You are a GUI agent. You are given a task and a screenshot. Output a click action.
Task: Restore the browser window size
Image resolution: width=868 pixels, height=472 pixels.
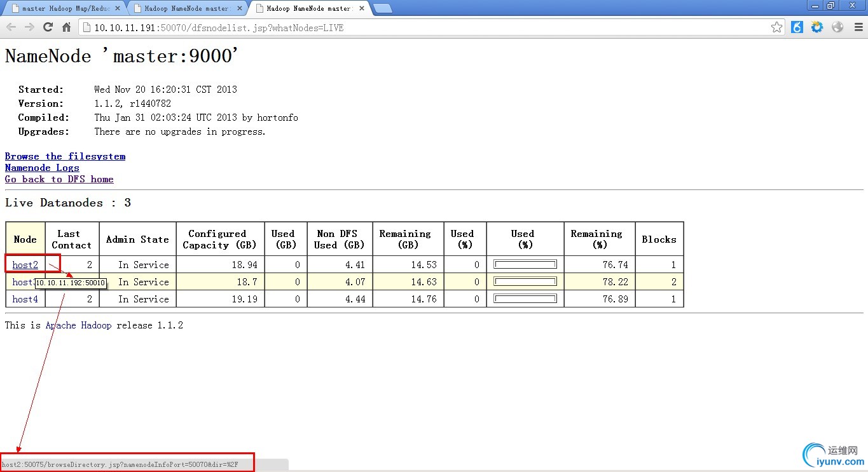(830, 5)
